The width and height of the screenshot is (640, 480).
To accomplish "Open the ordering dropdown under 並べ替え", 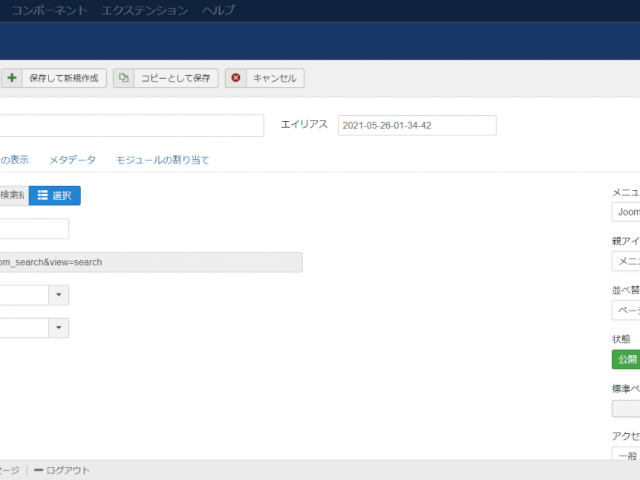I will tap(626, 310).
